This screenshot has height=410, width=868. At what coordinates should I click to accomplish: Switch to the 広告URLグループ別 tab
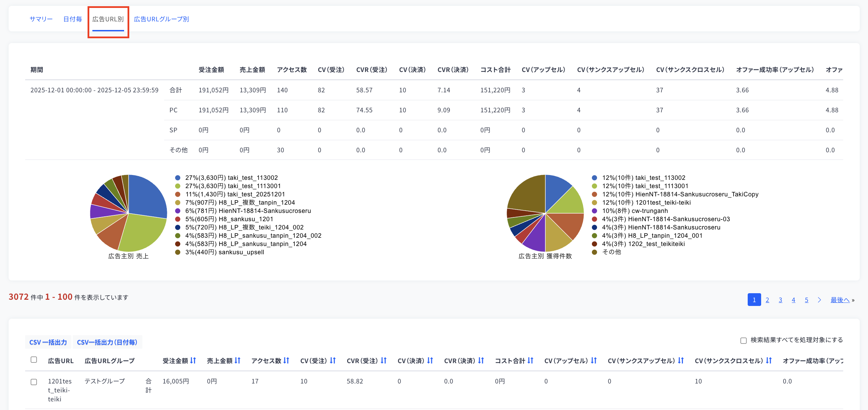161,19
